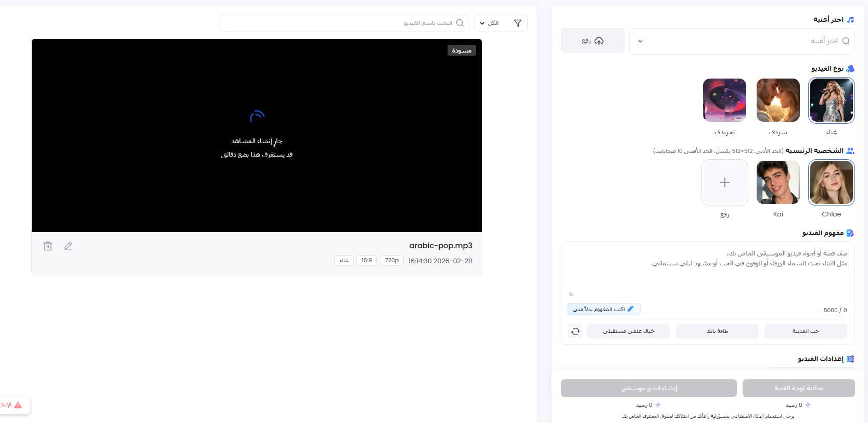868x423 pixels.
Task: Expand the اختر أغنية song dropdown
Action: 742,41
